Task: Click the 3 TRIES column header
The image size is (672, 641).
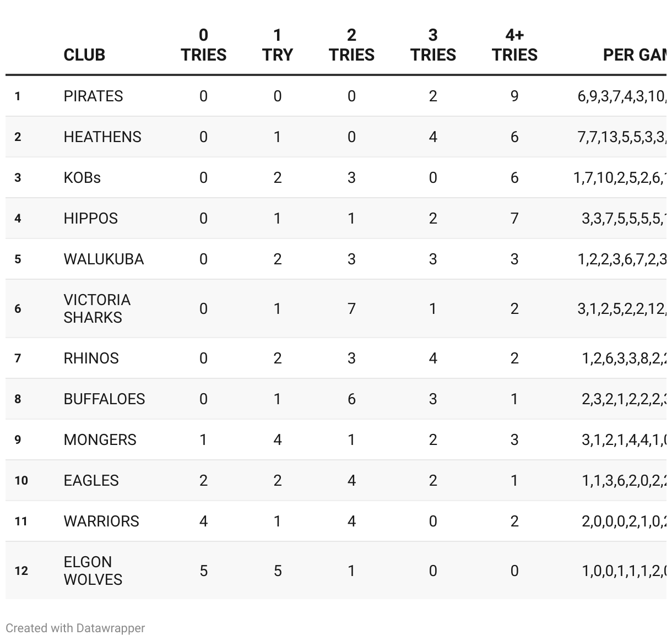Action: click(433, 45)
